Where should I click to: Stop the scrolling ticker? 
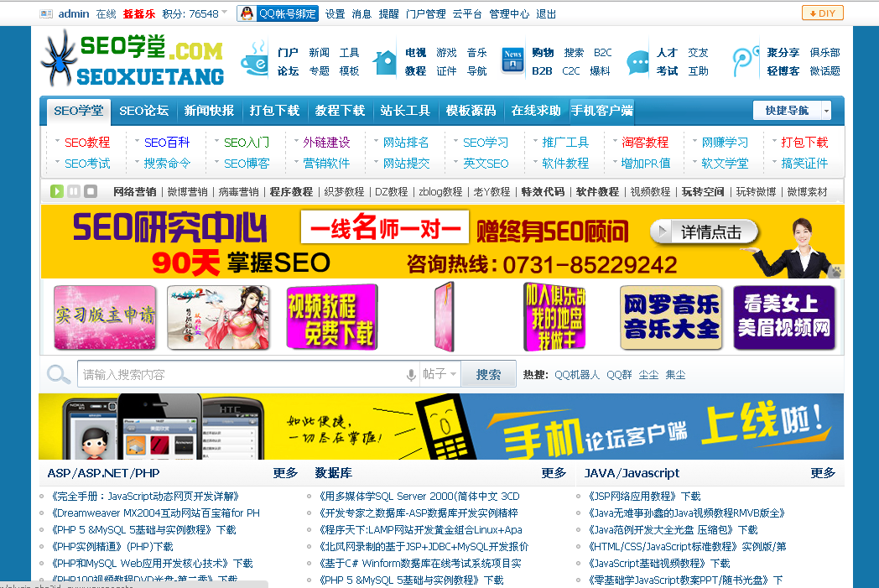91,191
